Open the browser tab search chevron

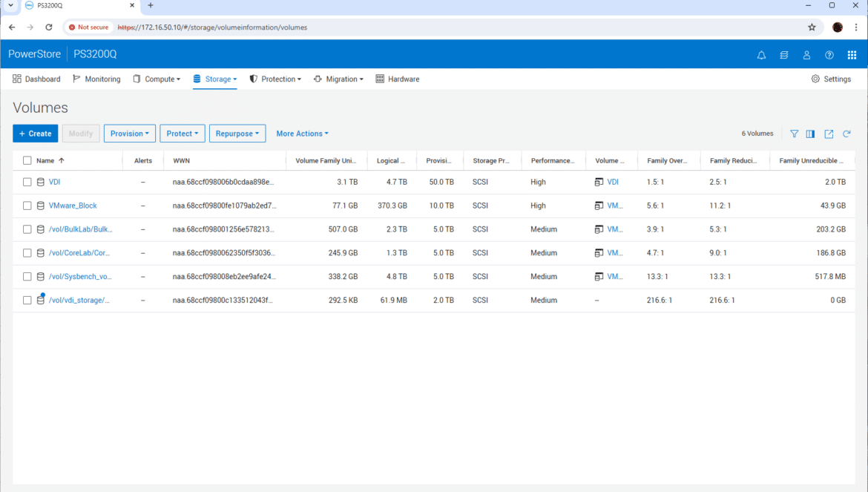coord(10,5)
